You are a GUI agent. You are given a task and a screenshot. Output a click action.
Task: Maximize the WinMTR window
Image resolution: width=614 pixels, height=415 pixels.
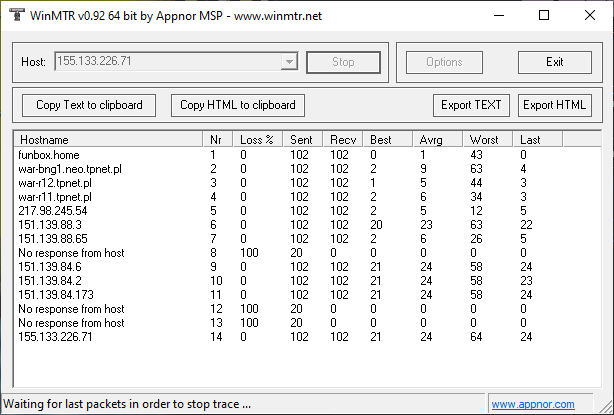click(x=544, y=15)
